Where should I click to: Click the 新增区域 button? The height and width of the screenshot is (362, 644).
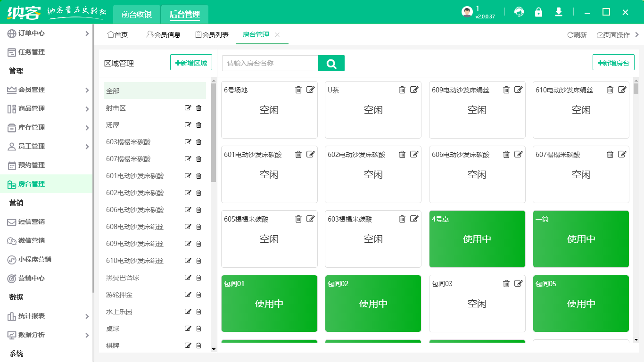coord(191,63)
